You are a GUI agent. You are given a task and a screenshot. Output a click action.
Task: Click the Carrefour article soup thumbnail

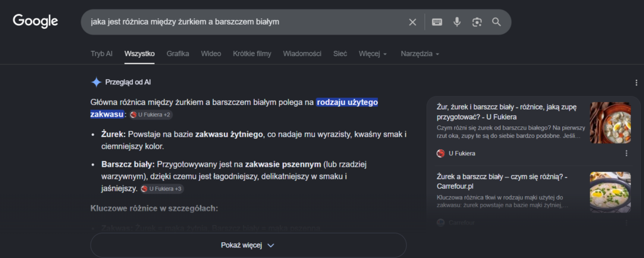pos(610,193)
